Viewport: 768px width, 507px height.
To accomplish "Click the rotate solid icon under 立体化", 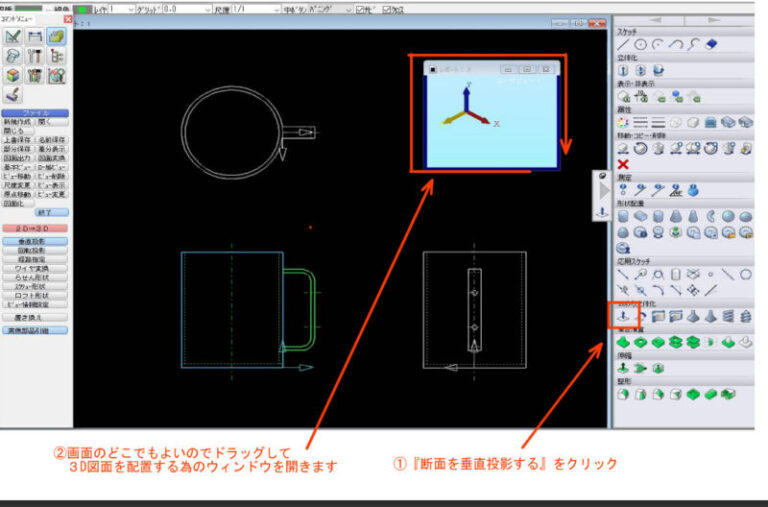I will coord(658,71).
